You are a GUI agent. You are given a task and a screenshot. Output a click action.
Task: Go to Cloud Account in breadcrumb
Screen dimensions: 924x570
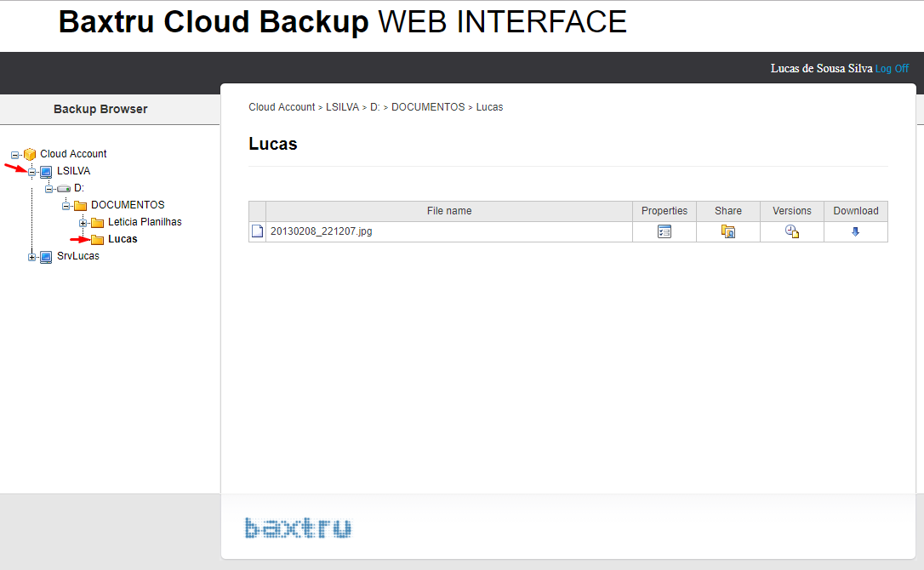point(282,106)
